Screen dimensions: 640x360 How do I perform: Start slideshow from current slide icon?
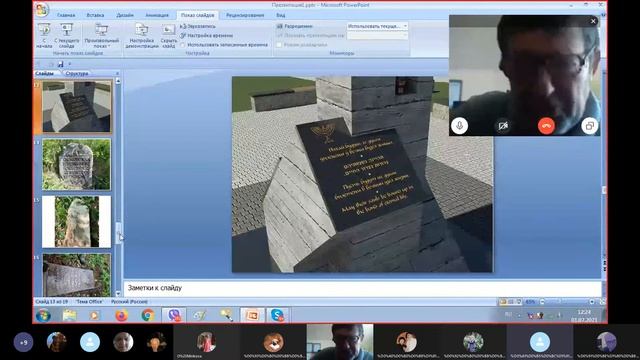66,29
